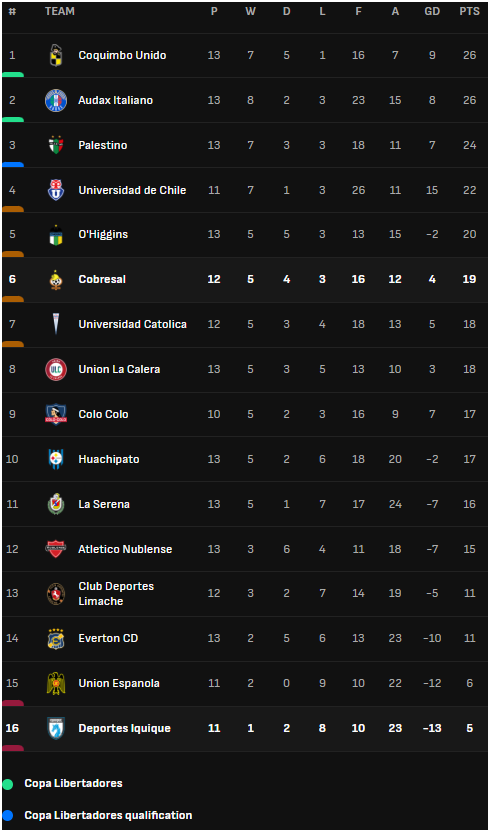Select the Huachipato crest icon

(x=56, y=459)
